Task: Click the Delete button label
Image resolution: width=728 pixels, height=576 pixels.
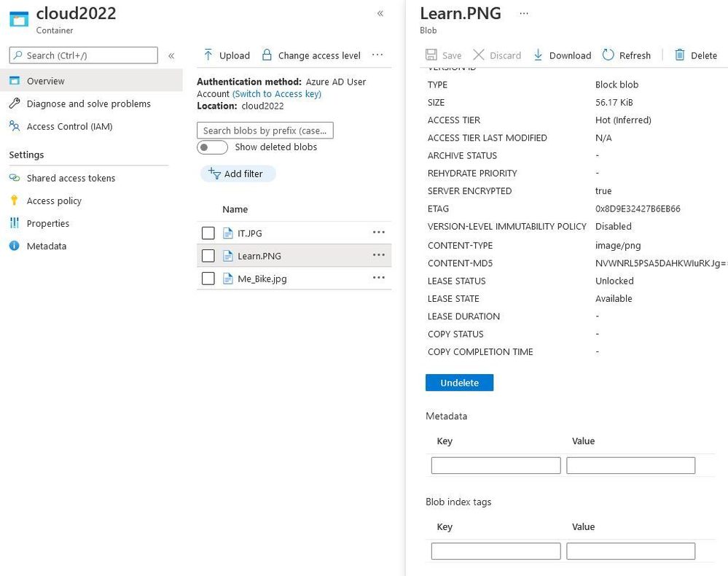Action: click(704, 55)
